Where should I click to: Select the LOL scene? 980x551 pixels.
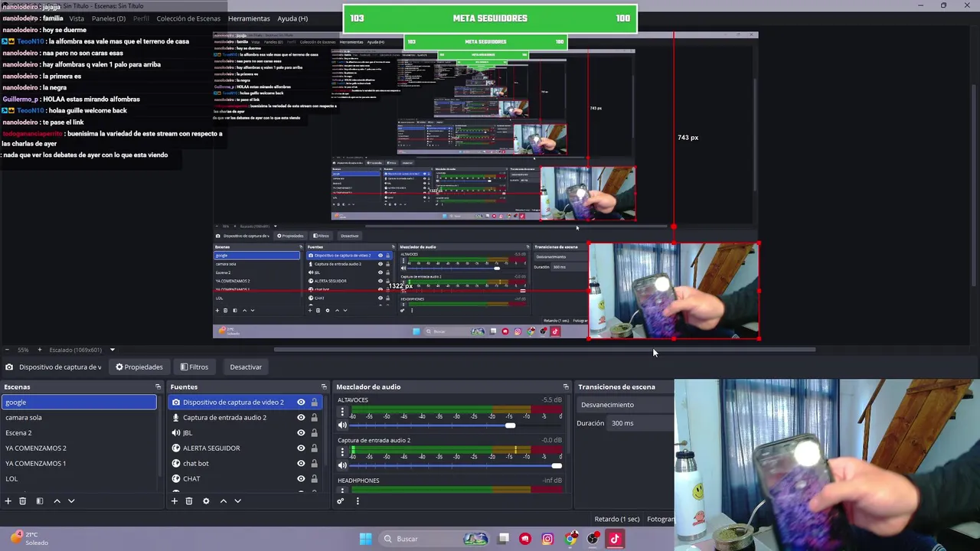point(79,479)
